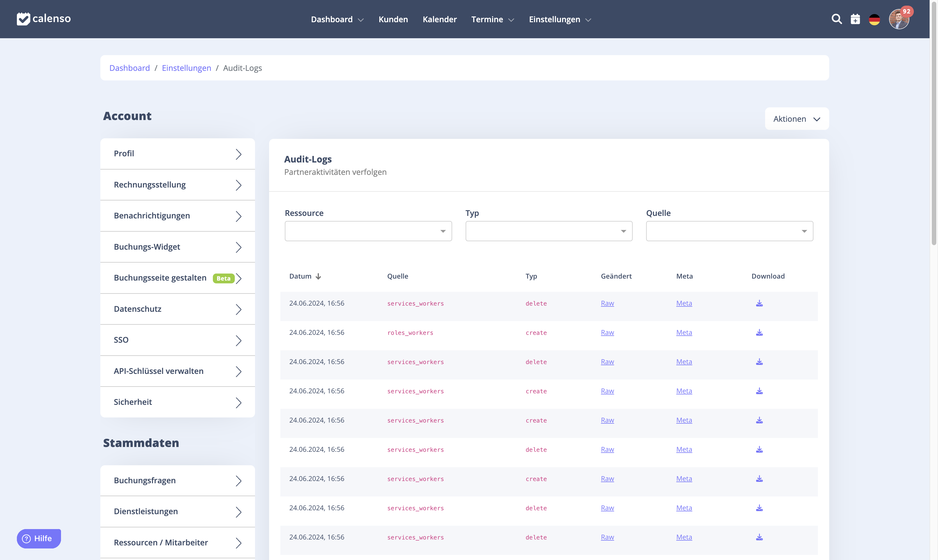Open the Buchungsfragen section
Viewport: 938px width, 560px height.
(178, 481)
